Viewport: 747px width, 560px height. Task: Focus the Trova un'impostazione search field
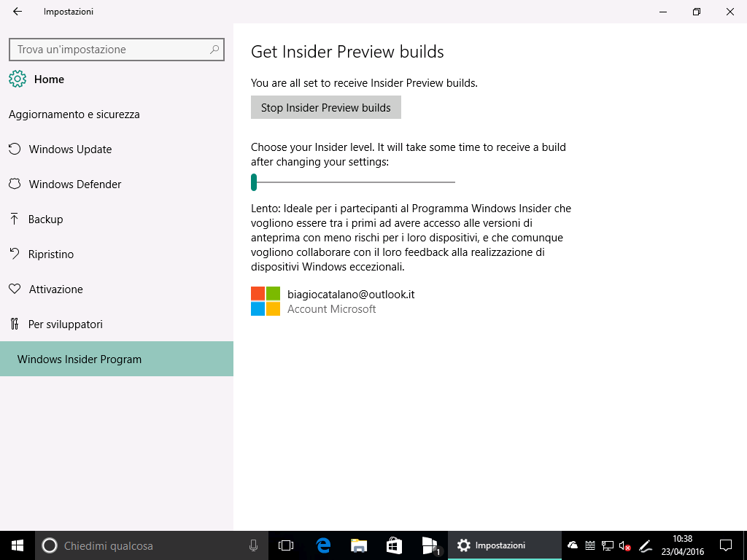click(117, 49)
